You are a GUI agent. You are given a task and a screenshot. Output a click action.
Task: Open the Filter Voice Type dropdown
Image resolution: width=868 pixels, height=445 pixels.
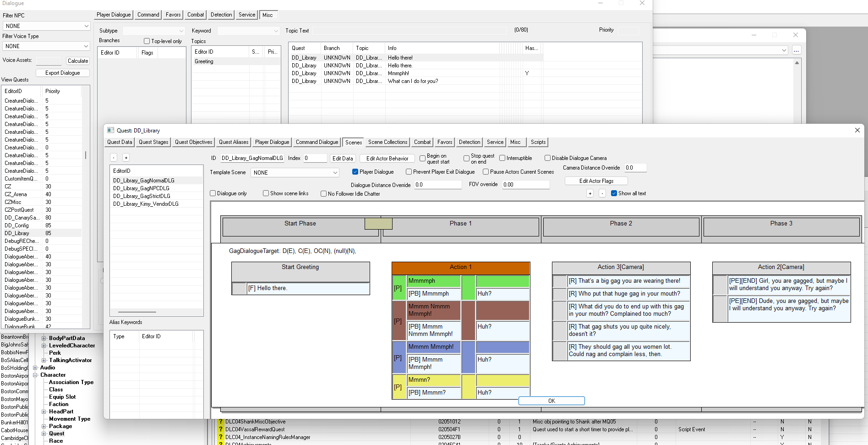(46, 46)
